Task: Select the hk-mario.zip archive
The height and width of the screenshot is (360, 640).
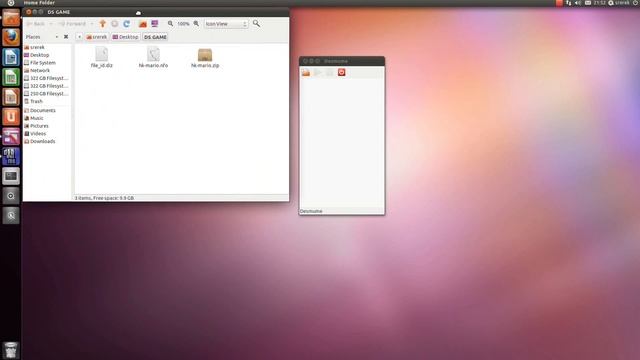Action: [x=205, y=58]
